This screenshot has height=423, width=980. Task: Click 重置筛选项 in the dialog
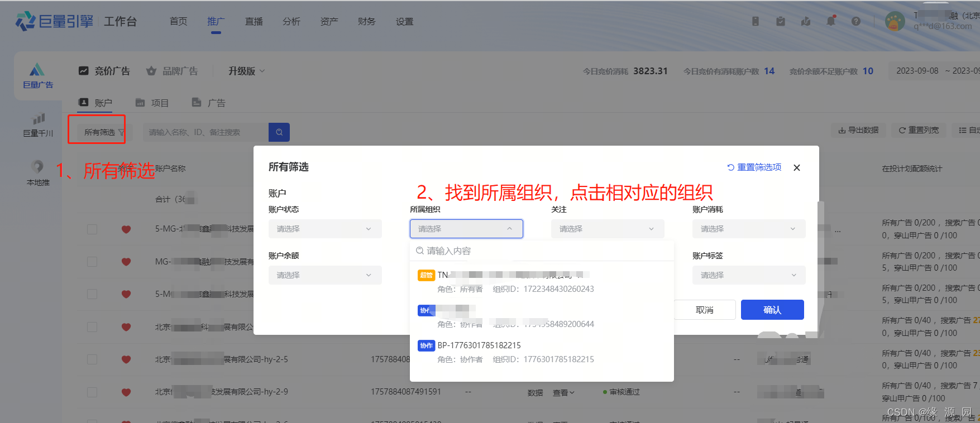pyautogui.click(x=754, y=167)
